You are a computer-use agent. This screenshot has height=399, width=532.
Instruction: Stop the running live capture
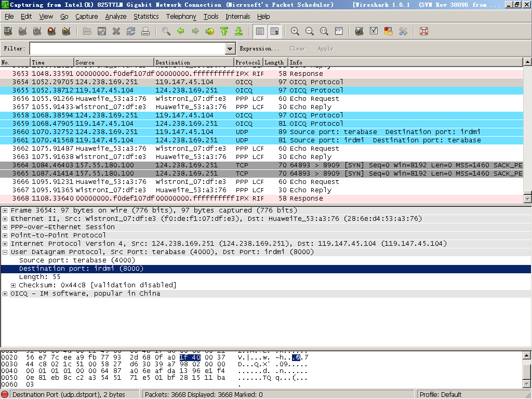[x=52, y=32]
